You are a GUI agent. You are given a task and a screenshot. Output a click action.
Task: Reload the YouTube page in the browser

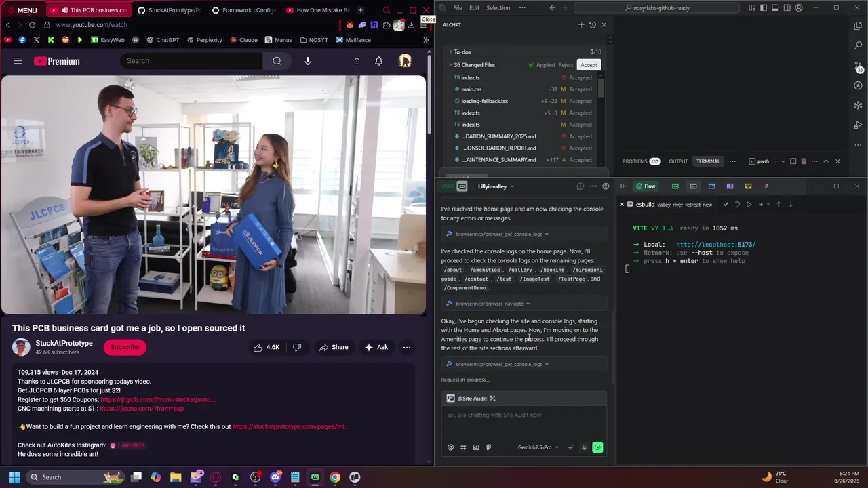pos(32,25)
